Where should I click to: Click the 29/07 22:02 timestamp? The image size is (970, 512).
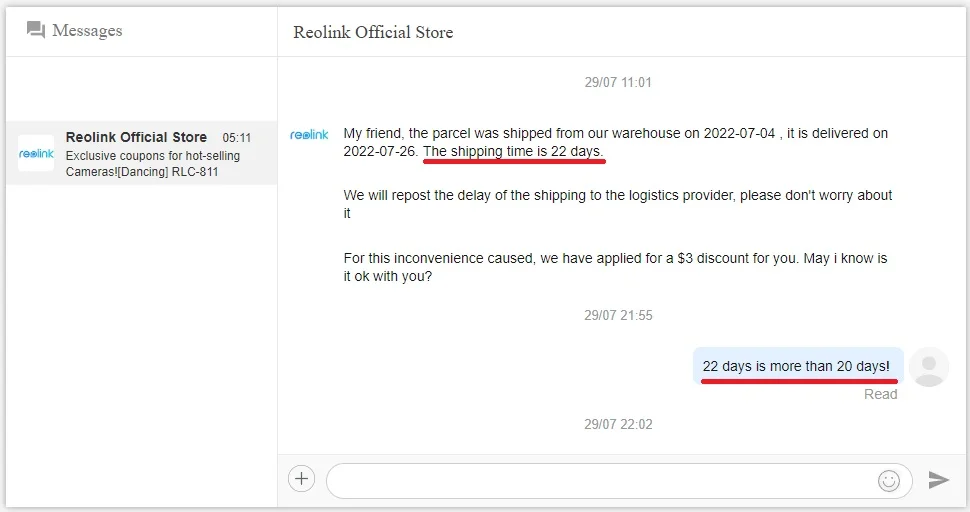pyautogui.click(x=618, y=424)
